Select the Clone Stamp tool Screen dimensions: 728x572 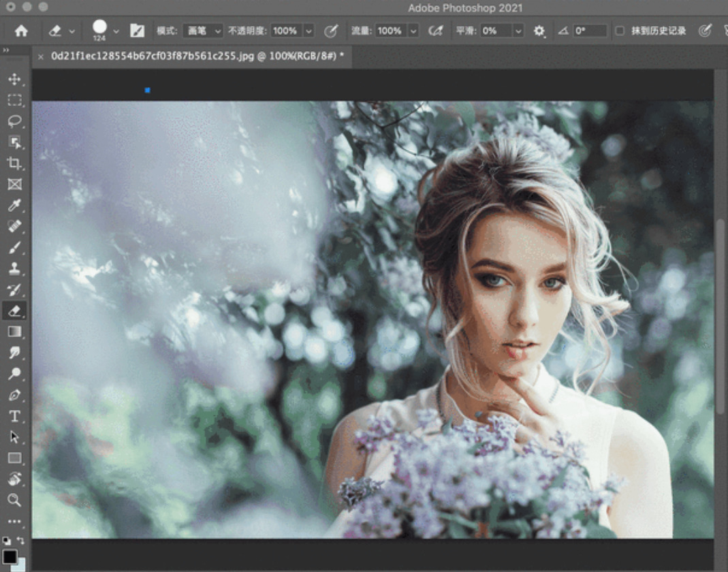[14, 268]
